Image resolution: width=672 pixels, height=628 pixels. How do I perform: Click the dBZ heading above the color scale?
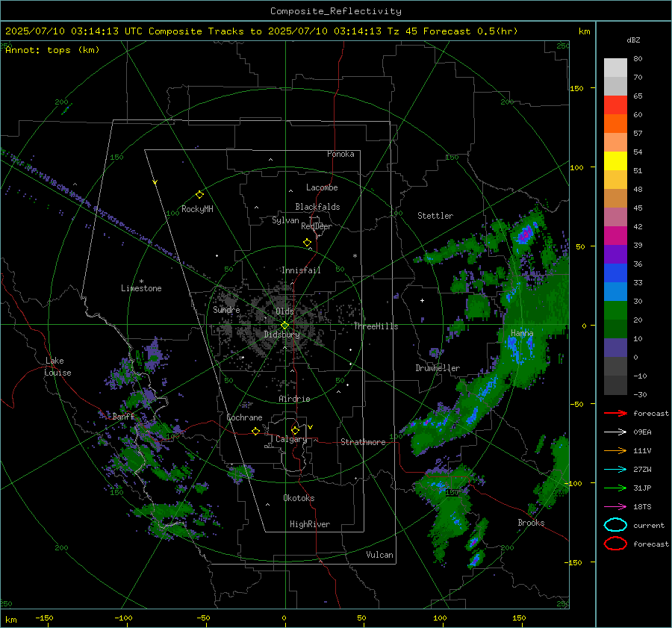(633, 40)
